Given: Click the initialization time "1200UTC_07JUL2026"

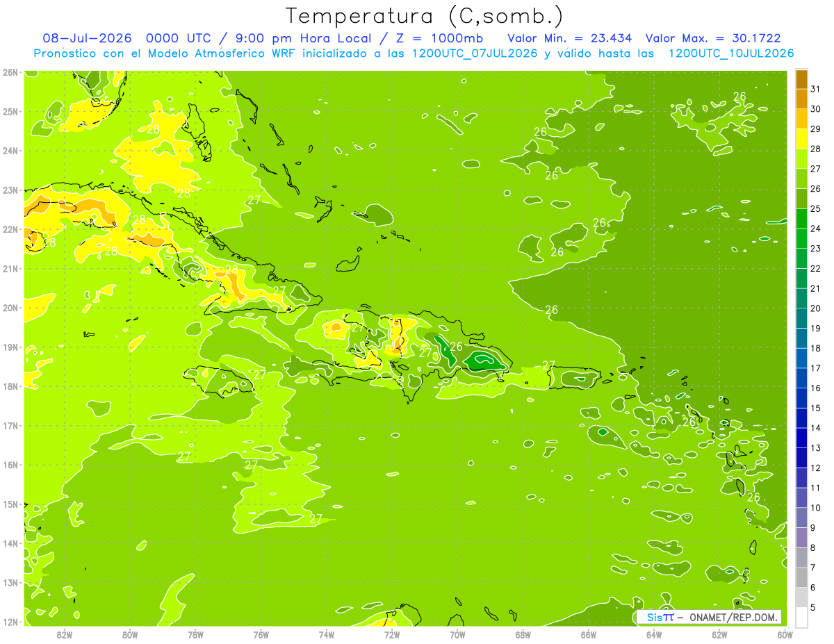Looking at the screenshot, I should pyautogui.click(x=475, y=53).
